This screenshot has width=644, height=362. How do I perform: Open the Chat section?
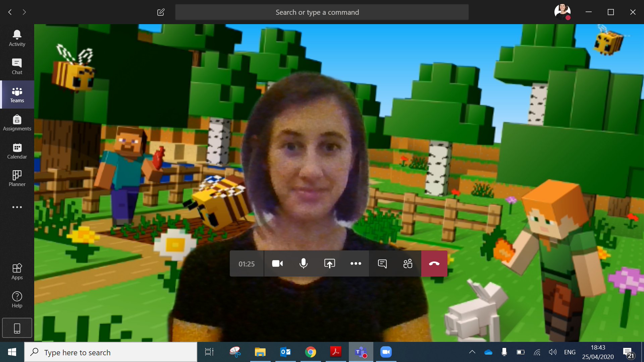[17, 66]
